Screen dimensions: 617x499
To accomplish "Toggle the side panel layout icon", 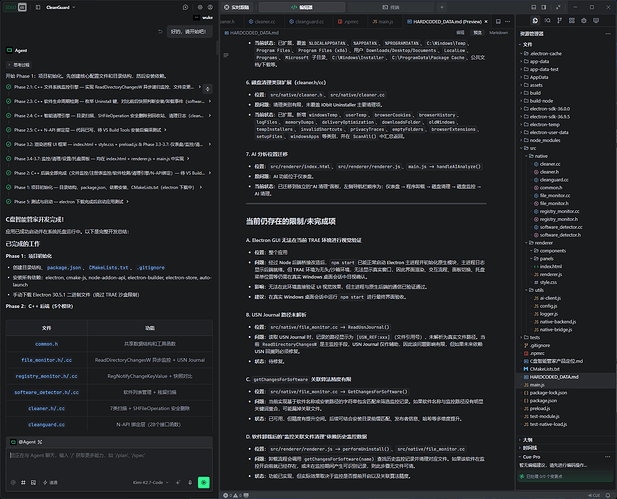I will click(544, 7).
